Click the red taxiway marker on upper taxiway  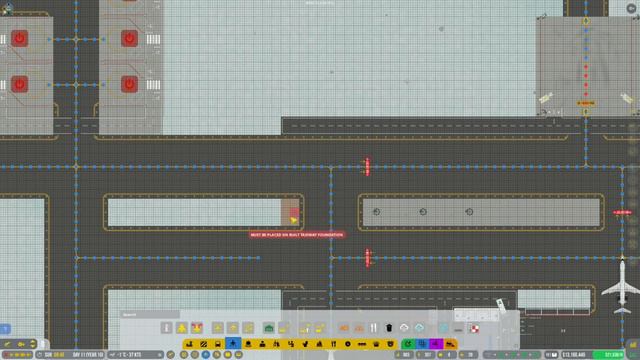pos(367,167)
